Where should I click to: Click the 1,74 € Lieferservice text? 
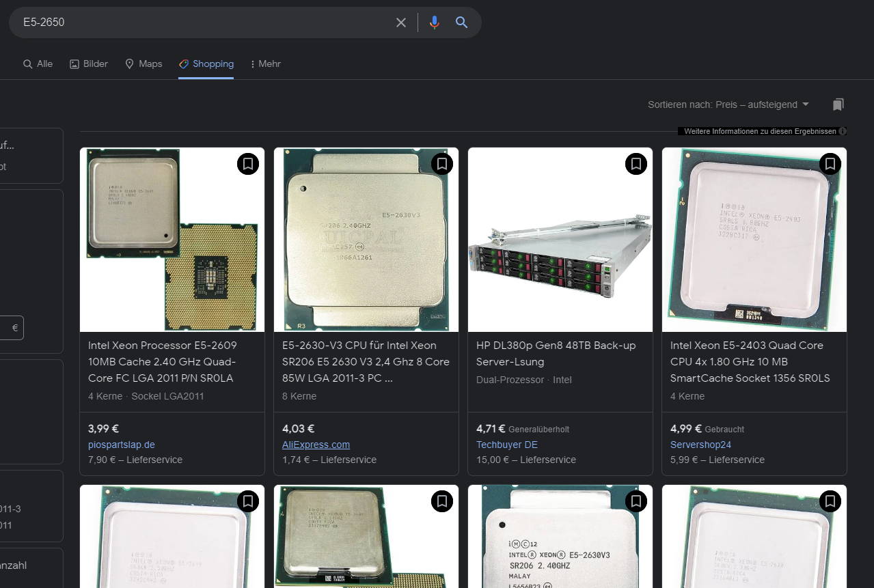(329, 460)
